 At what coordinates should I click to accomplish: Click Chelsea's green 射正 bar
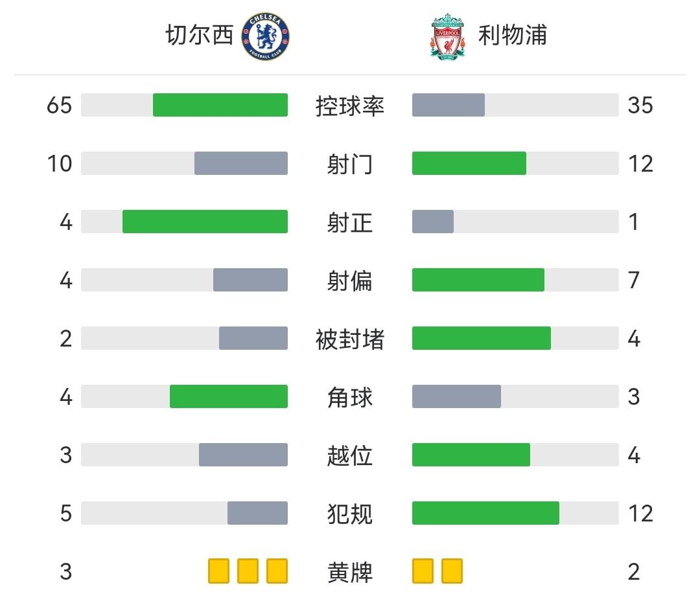pos(205,222)
